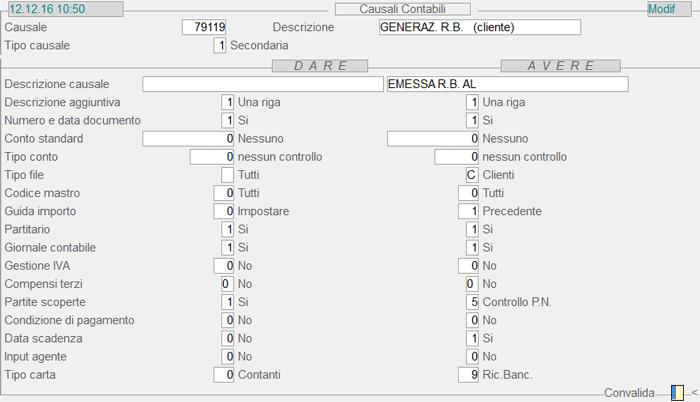This screenshot has width=700, height=402.
Task: Select the Tipo causale value field
Action: click(220, 46)
